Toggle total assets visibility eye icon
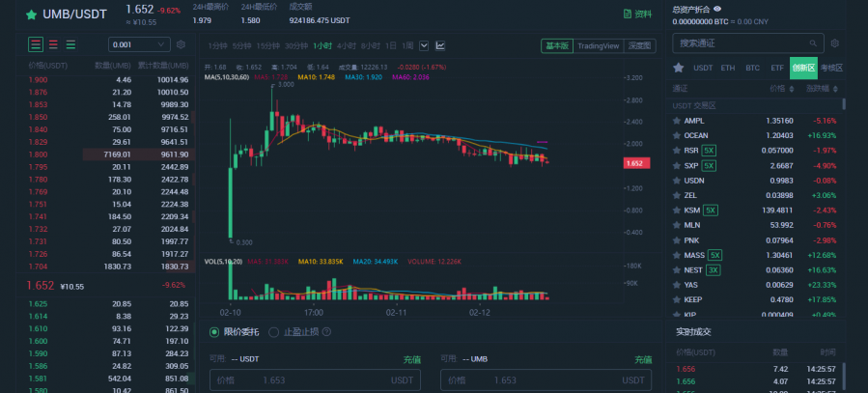The image size is (868, 393). [717, 9]
